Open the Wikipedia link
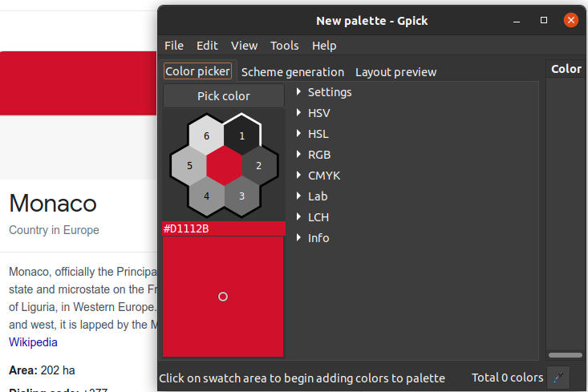588x392 pixels. coord(33,342)
